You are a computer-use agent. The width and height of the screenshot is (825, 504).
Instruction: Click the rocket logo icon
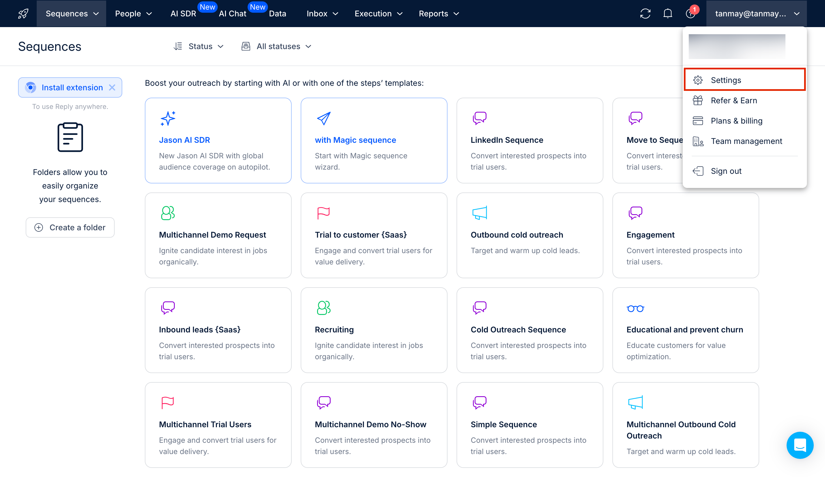tap(23, 14)
